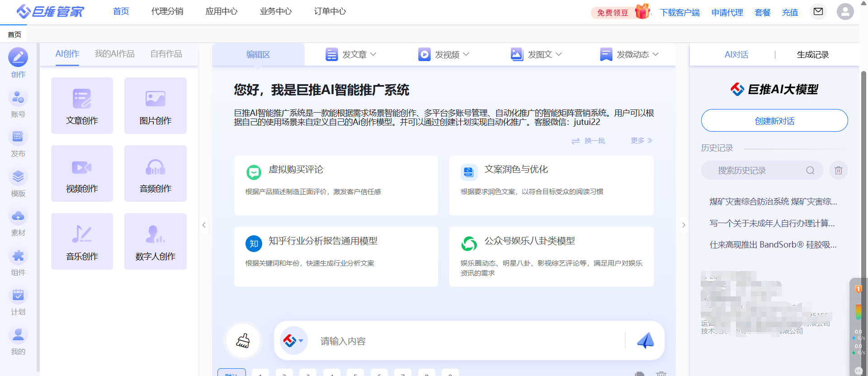The image size is (868, 376).
Task: Open the 素材 materials sidebar icon
Action: [18, 221]
